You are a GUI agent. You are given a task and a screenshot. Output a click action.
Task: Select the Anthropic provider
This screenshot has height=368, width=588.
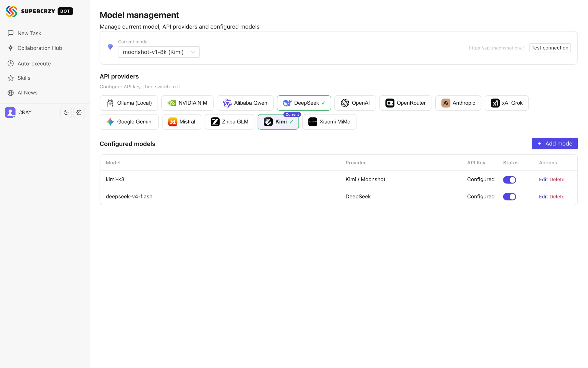pos(458,103)
